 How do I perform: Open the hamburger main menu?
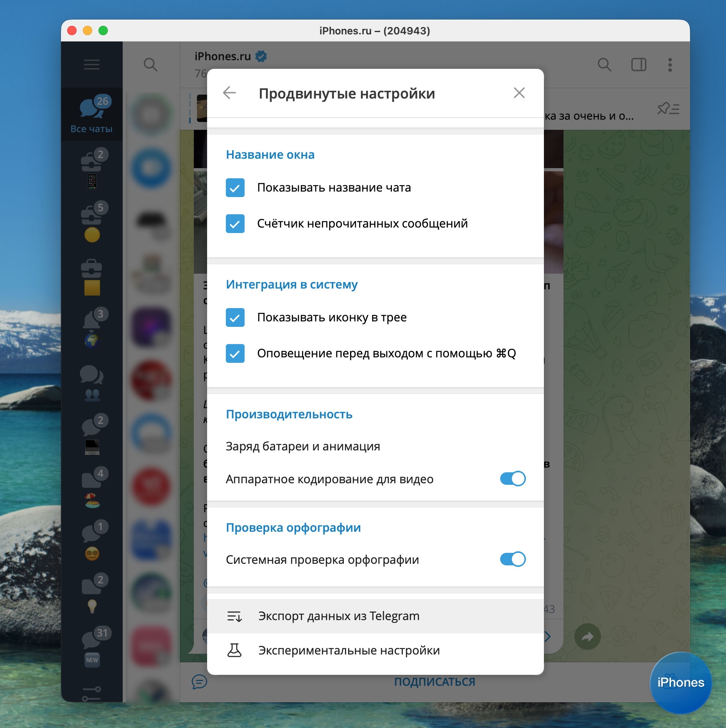91,65
